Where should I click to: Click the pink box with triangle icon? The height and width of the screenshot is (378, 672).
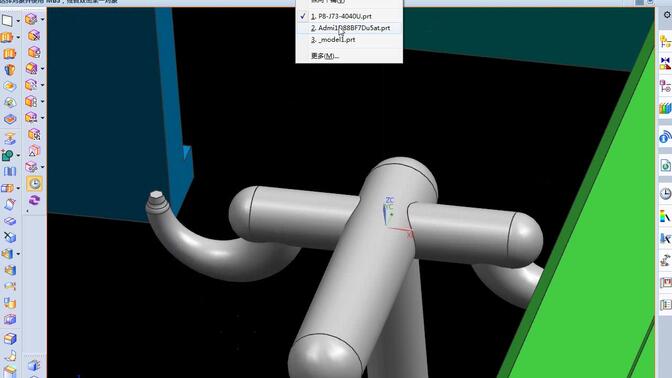34,150
